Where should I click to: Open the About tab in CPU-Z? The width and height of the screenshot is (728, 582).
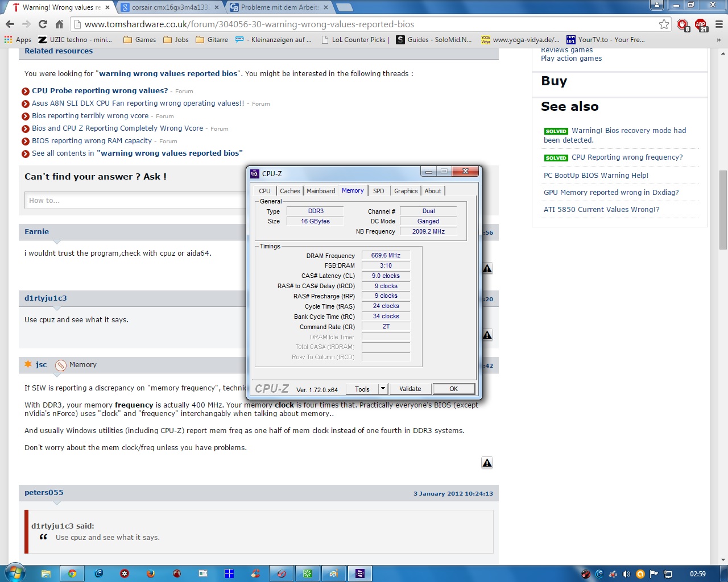[433, 191]
